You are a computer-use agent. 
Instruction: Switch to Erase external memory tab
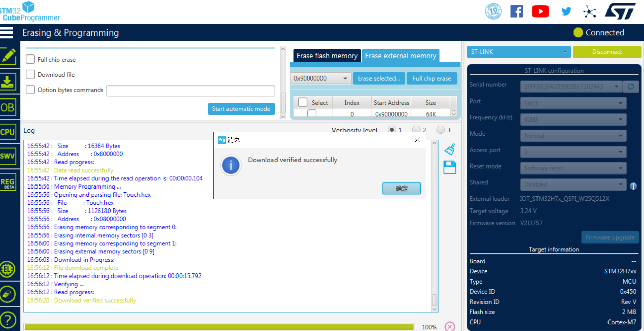(401, 56)
